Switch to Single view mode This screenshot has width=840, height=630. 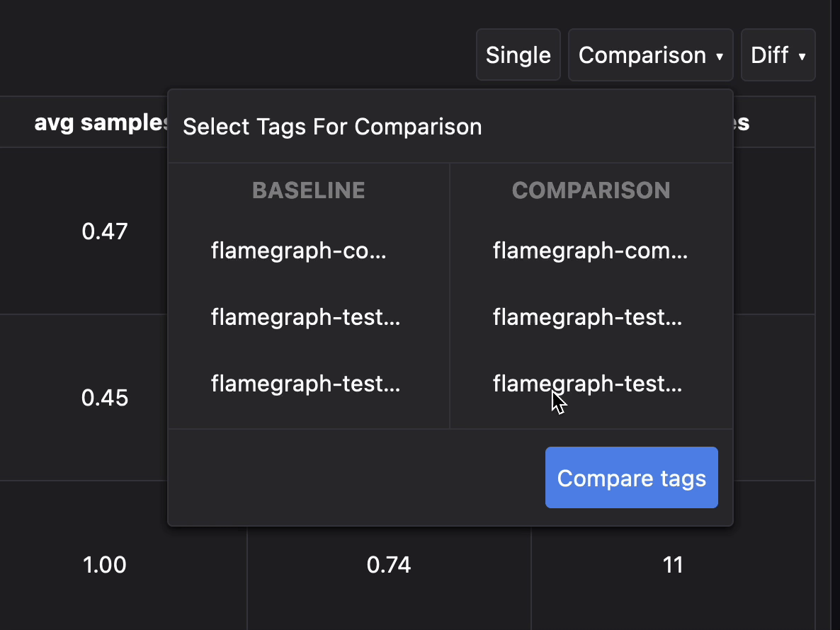click(x=518, y=55)
